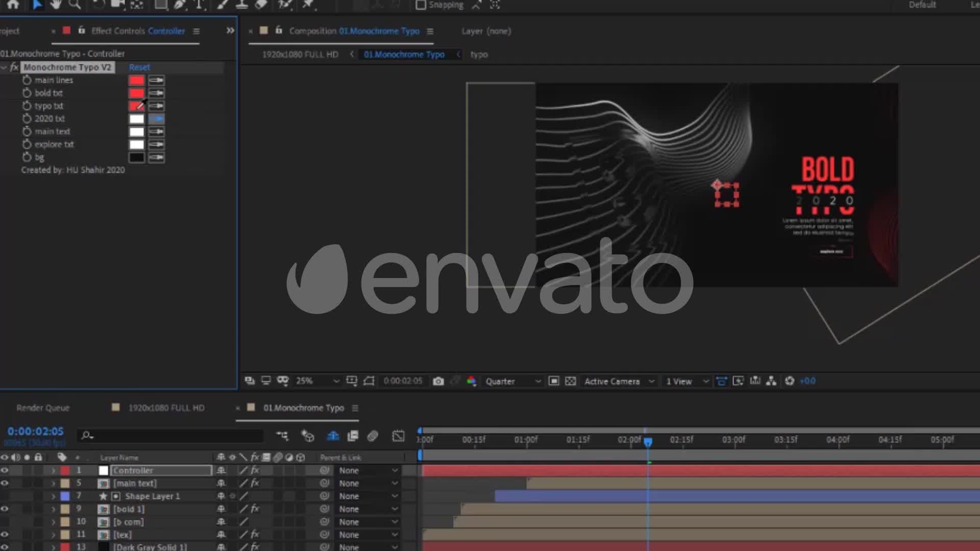The height and width of the screenshot is (551, 980).
Task: Pick the Pen tool
Action: tap(180, 5)
